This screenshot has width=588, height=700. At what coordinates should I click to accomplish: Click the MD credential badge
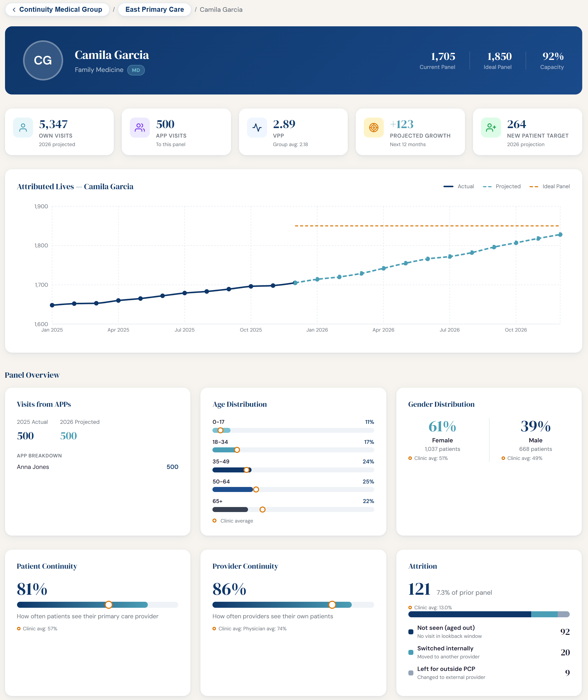136,70
